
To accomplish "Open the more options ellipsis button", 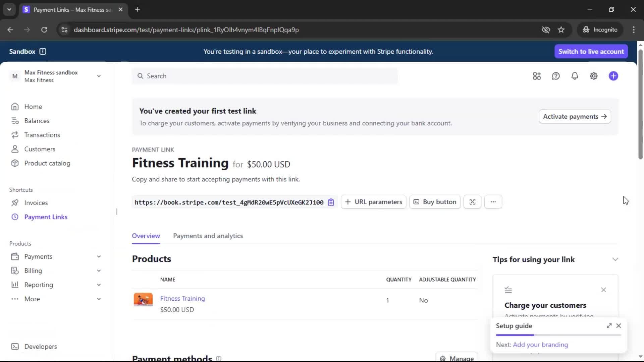I will (x=493, y=202).
